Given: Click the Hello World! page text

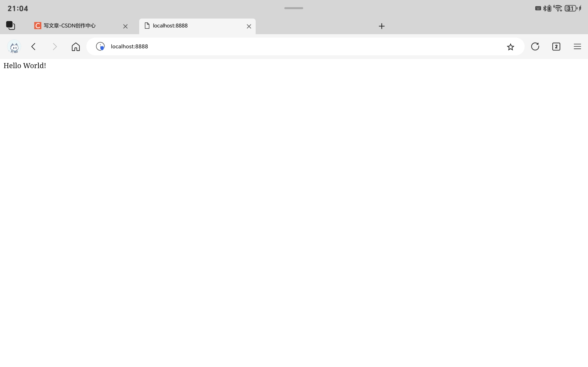Looking at the screenshot, I should (x=25, y=66).
